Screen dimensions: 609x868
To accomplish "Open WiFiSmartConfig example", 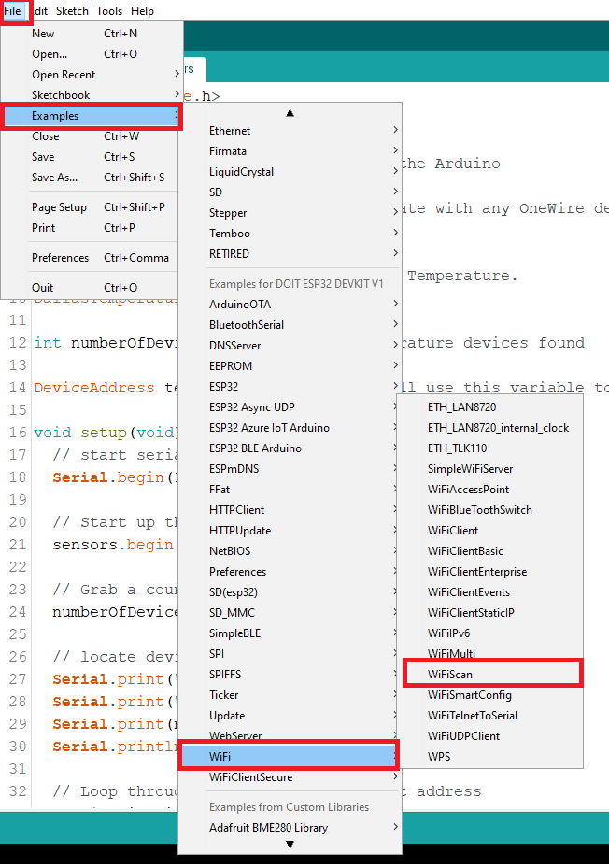I will 490,695.
